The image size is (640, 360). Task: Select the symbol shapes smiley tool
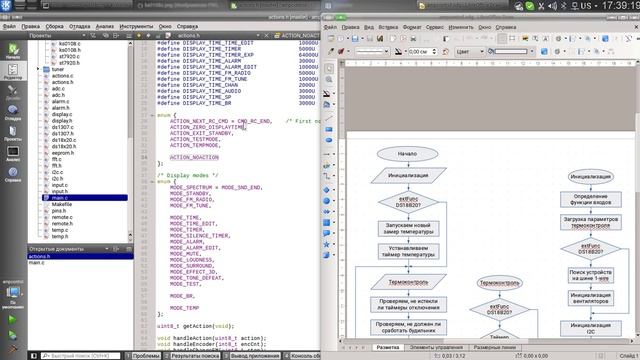(327, 201)
